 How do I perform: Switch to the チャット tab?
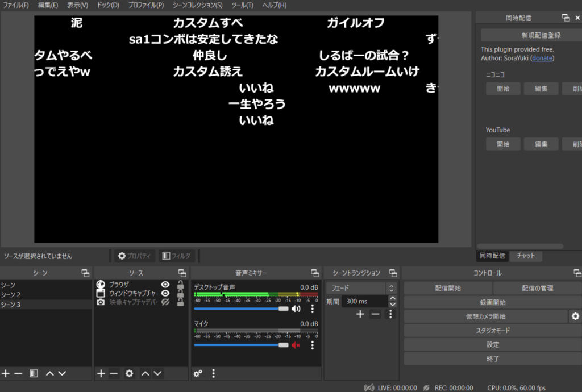pyautogui.click(x=526, y=256)
